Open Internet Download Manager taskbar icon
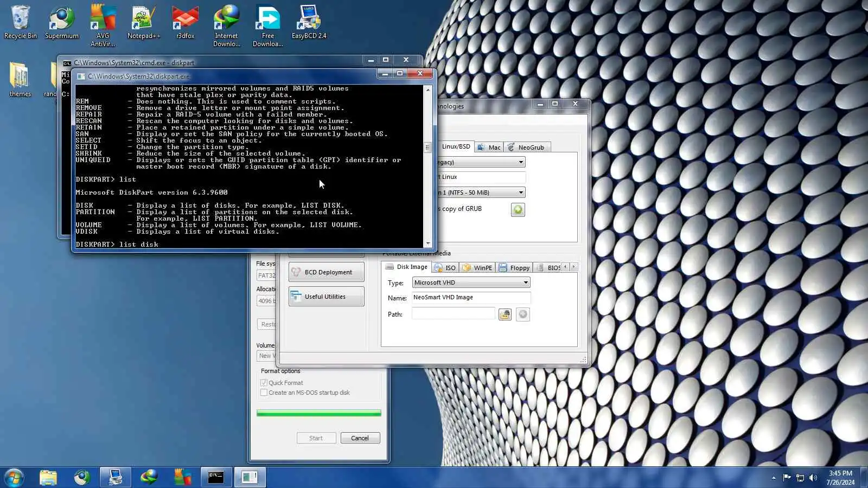This screenshot has height=488, width=868. [149, 477]
